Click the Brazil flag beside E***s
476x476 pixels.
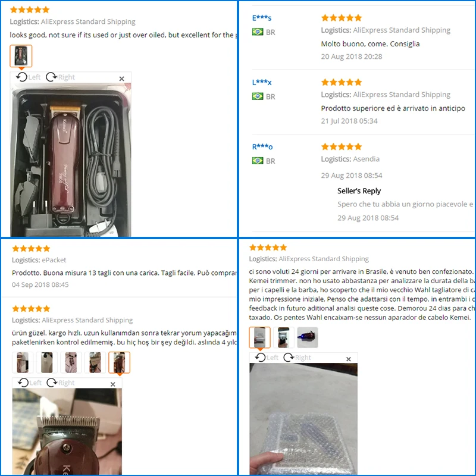[258, 32]
